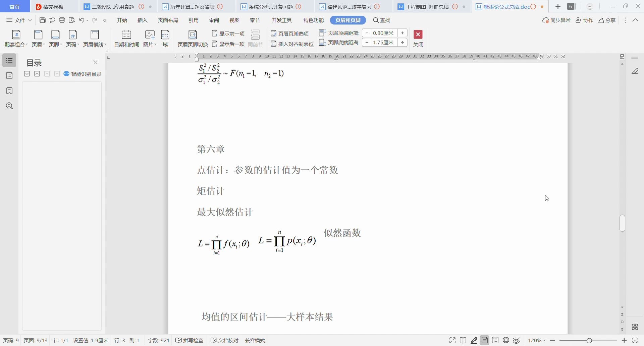Viewport: 644px width, 346px height.
Task: Insert 日期和时间 date and time
Action: click(x=126, y=39)
